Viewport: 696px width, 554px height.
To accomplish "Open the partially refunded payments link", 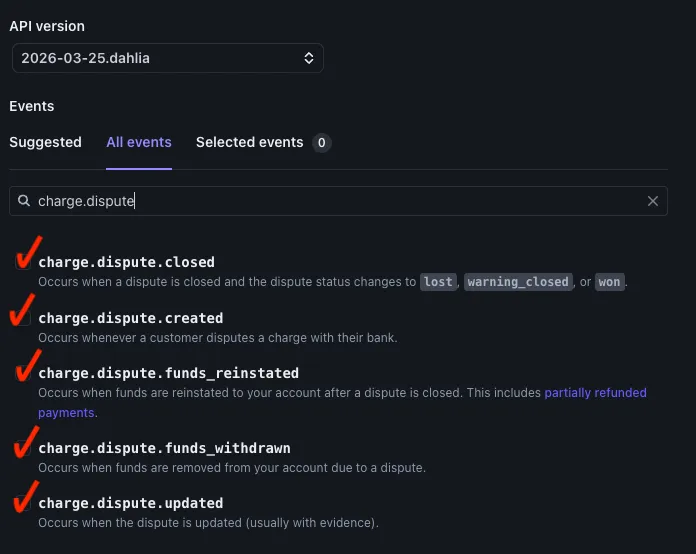I will (595, 393).
